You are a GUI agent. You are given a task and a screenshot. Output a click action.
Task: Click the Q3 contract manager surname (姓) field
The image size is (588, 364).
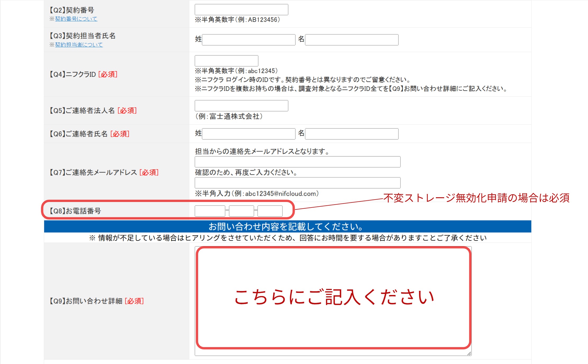(x=248, y=40)
